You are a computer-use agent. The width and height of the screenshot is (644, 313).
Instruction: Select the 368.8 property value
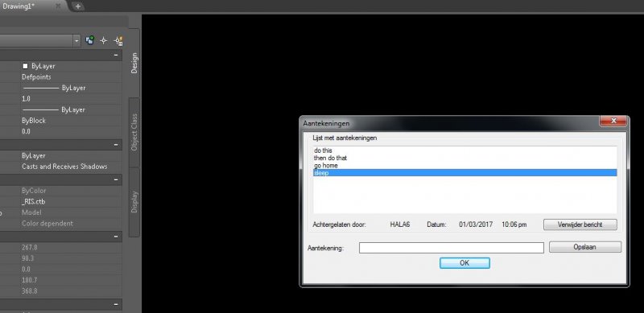[30, 291]
